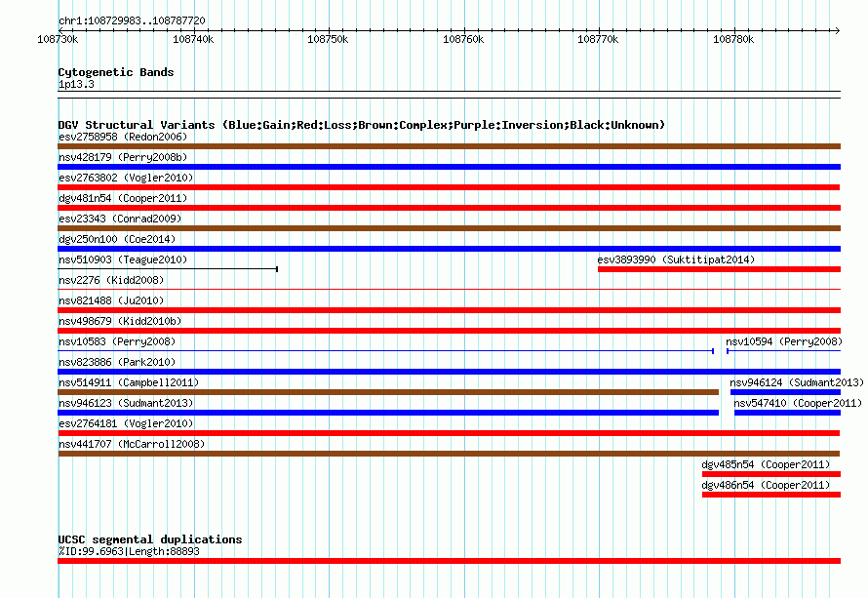Select the brown nsv441707 variant bar
The width and height of the screenshot is (868, 598).
[449, 454]
